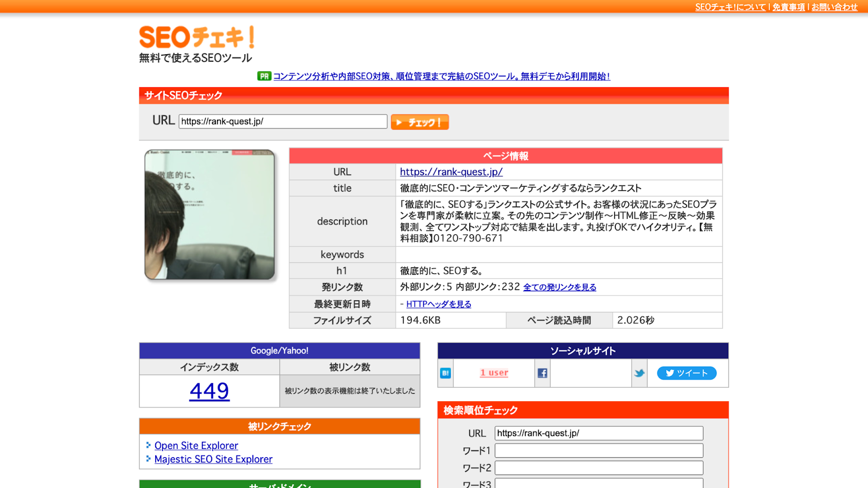Open the 1 user Hatena bookmark link

[494, 373]
